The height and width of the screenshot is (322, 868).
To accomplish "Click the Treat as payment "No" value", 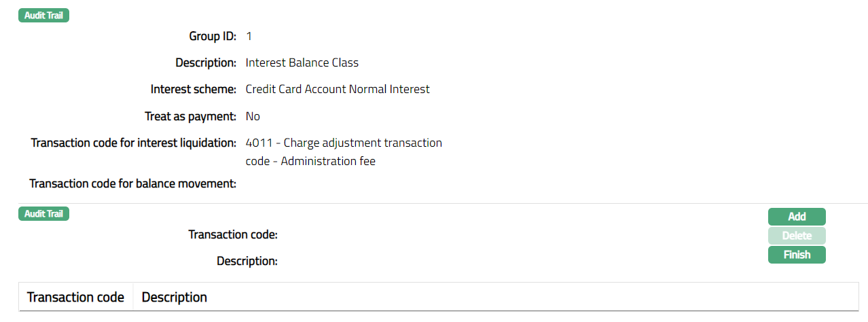I will [253, 116].
